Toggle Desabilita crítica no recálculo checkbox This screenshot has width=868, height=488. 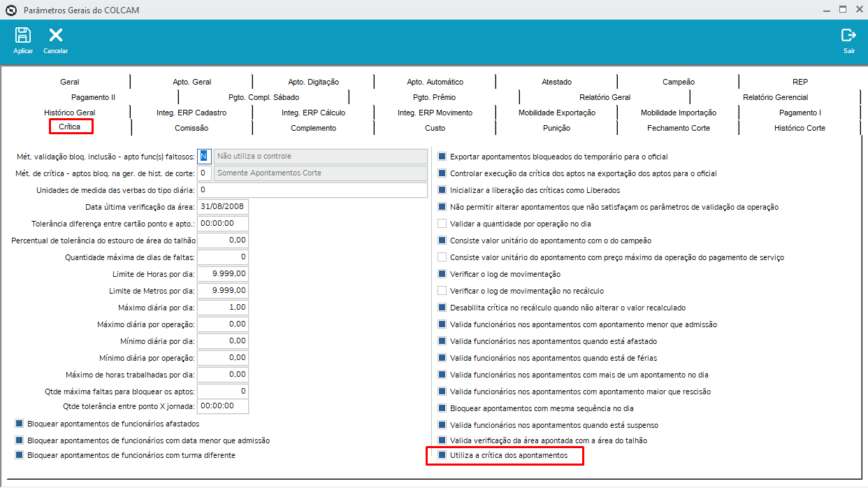tap(442, 308)
